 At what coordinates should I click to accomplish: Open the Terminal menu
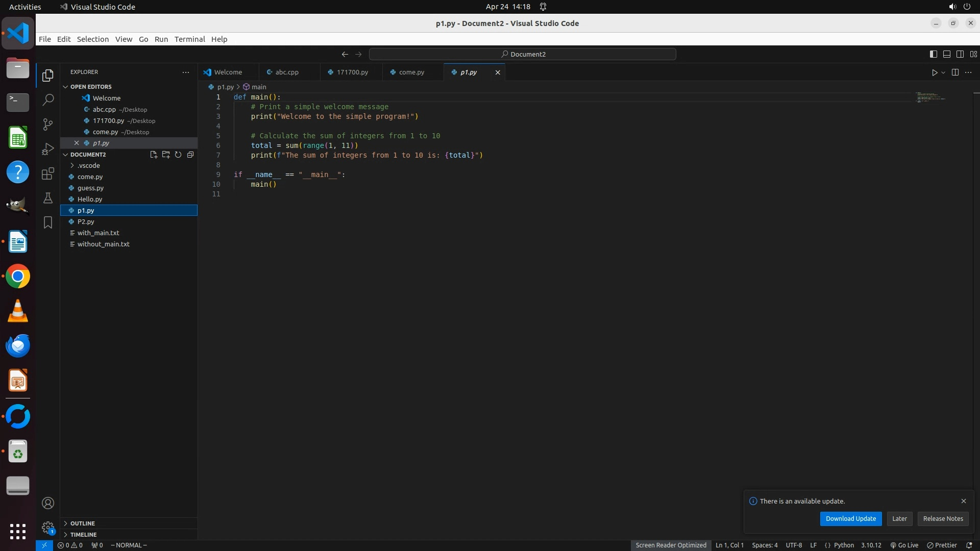[x=189, y=39]
